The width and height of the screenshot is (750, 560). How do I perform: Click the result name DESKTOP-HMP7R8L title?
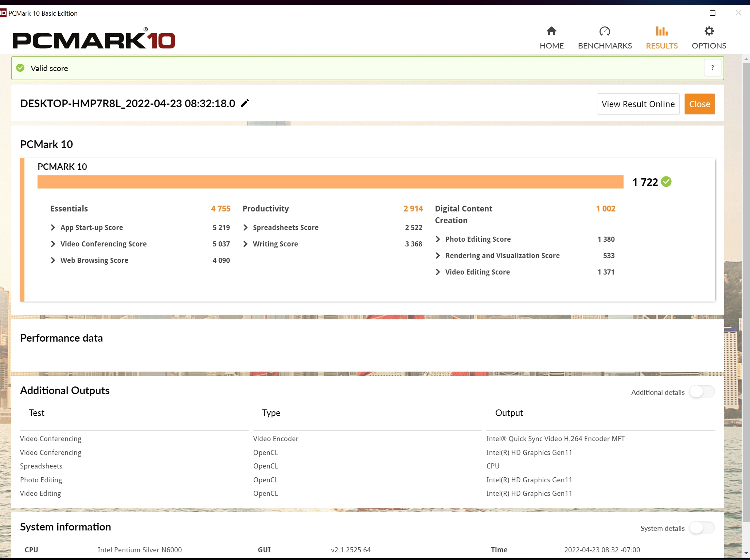click(128, 104)
